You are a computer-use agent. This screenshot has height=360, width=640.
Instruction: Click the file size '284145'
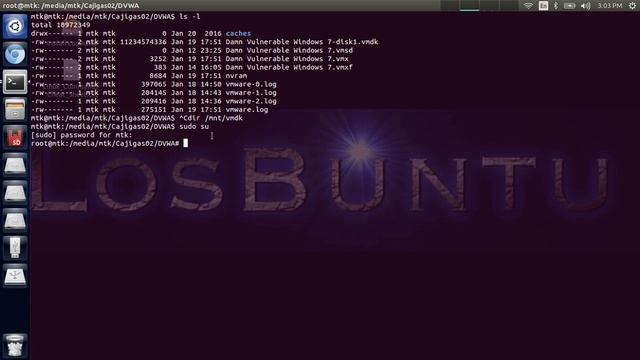click(x=154, y=93)
